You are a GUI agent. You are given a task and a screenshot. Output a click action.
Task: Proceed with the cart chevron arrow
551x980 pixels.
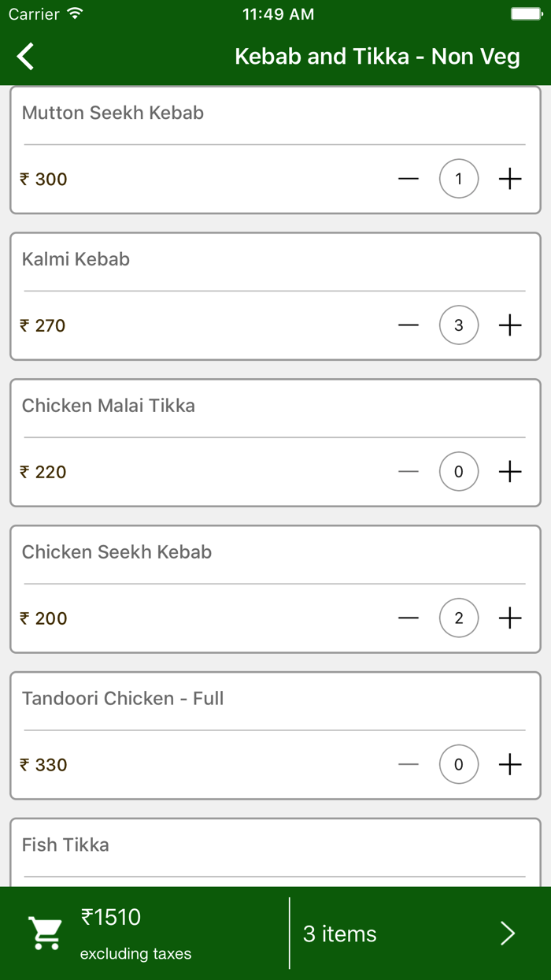point(508,934)
